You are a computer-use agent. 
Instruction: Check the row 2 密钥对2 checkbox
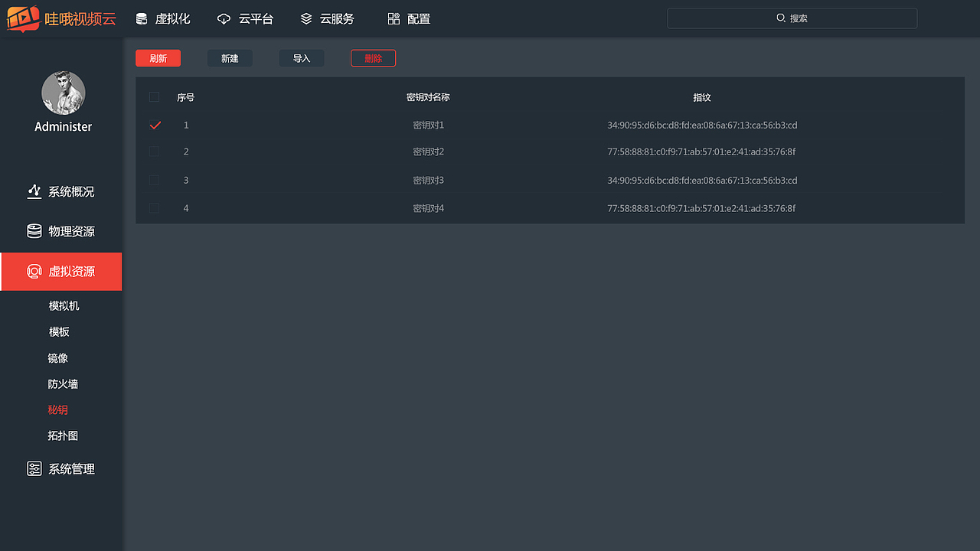point(154,152)
